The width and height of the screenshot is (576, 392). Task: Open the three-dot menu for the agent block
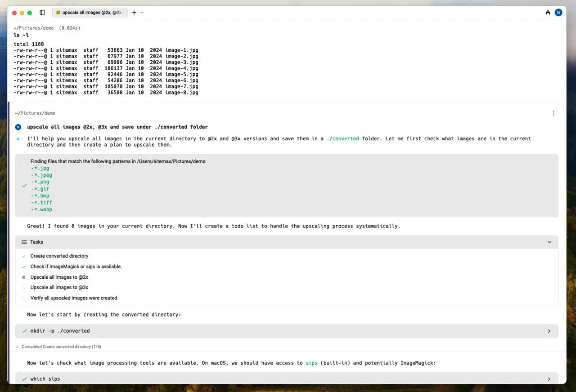pos(553,113)
